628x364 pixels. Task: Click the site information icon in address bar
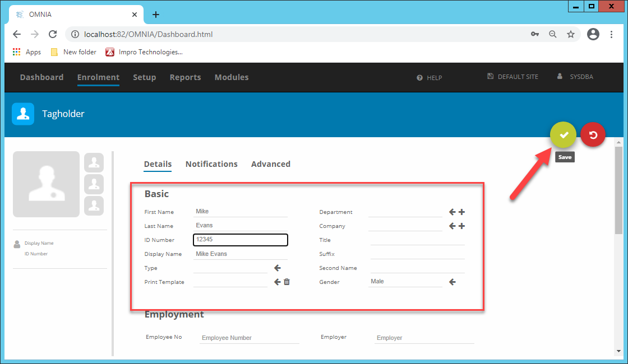[x=75, y=34]
